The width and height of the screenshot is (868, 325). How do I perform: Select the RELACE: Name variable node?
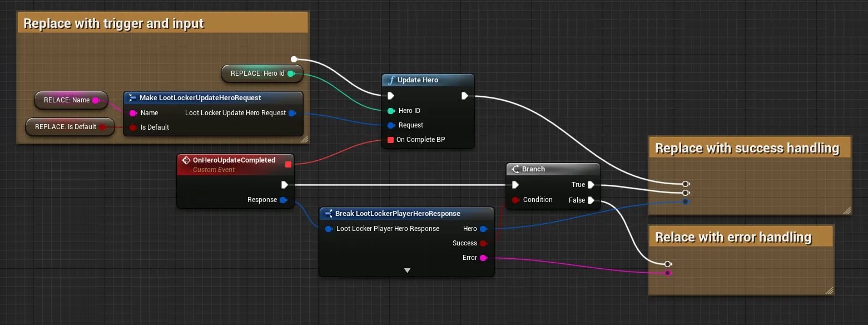point(71,100)
